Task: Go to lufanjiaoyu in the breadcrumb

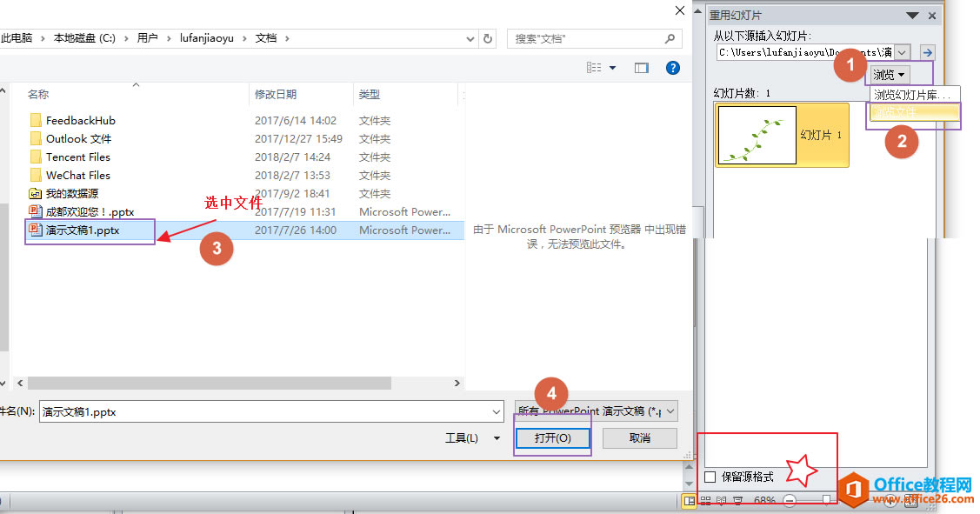Action: tap(207, 38)
